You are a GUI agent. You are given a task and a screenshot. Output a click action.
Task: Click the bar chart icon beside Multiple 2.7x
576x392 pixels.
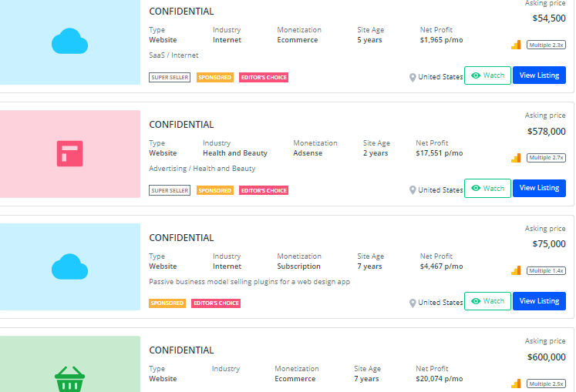point(516,158)
